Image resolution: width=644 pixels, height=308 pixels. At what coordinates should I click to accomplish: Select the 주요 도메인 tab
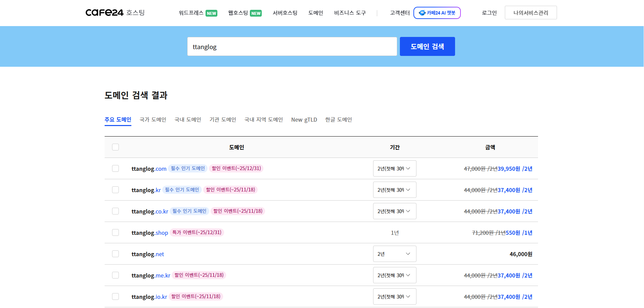pyautogui.click(x=118, y=120)
